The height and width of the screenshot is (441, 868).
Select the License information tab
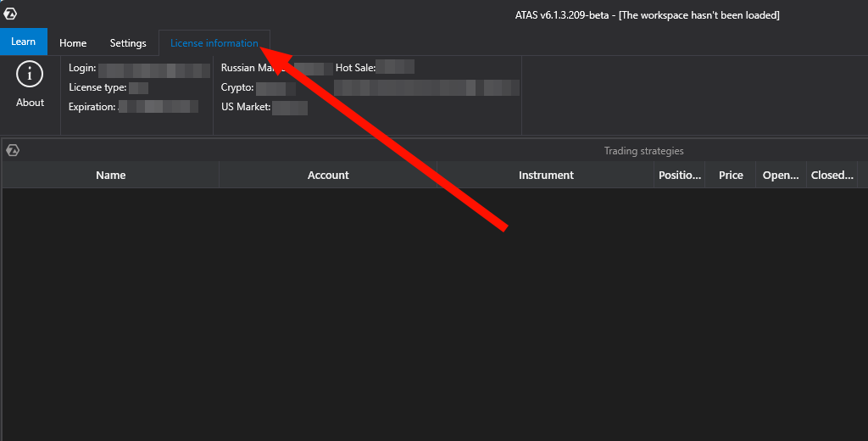coord(214,42)
